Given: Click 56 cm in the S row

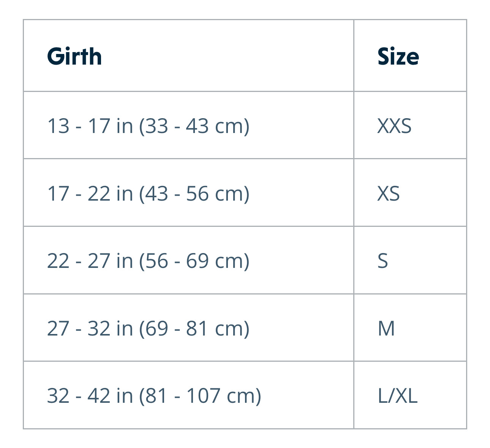Looking at the screenshot, I should pos(156,261).
